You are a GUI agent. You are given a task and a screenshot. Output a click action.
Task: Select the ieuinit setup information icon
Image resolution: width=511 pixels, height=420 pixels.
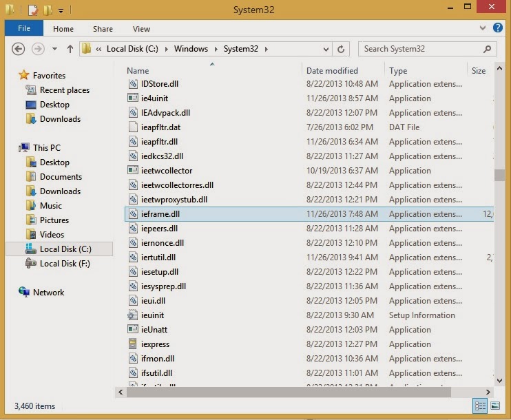132,315
